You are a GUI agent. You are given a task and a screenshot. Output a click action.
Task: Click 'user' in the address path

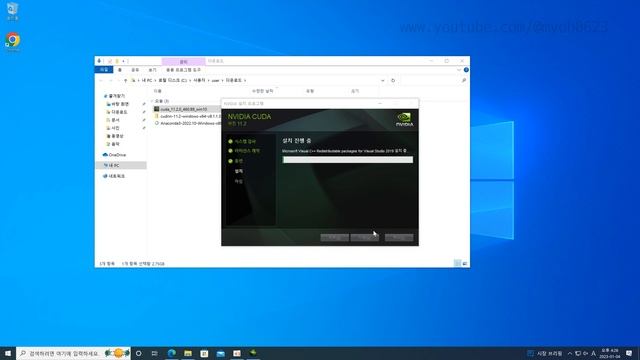[x=215, y=81]
